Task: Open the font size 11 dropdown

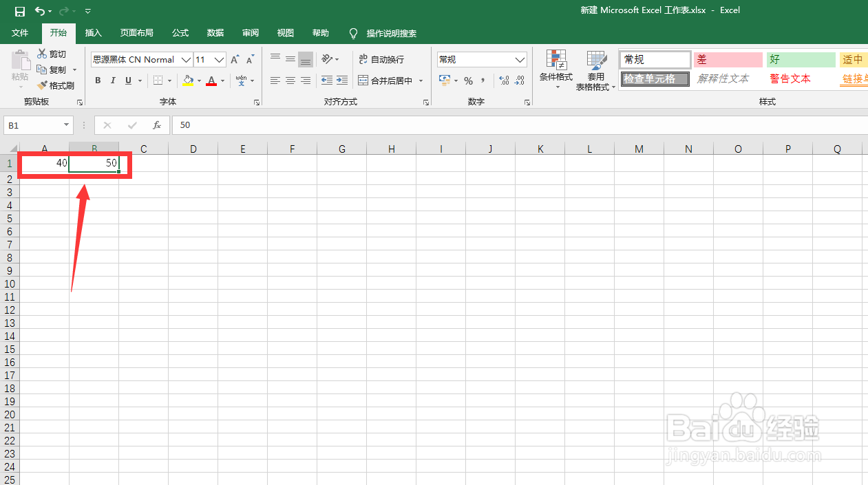Action: [x=220, y=60]
